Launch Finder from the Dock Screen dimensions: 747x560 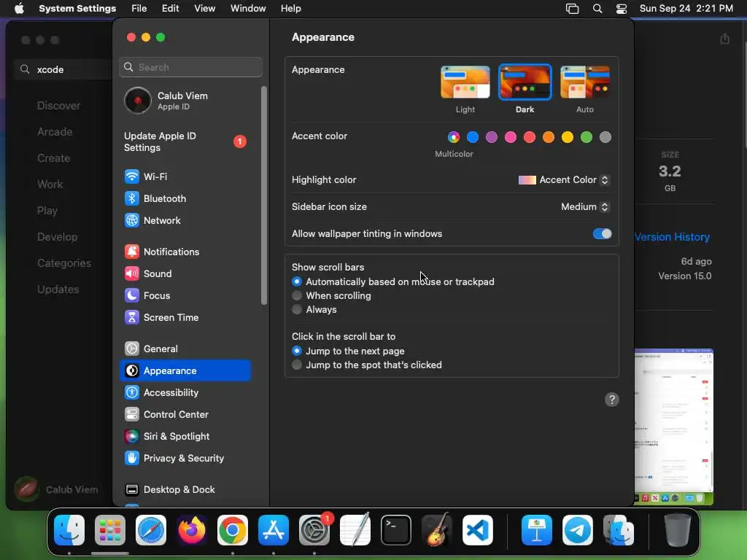[69, 530]
